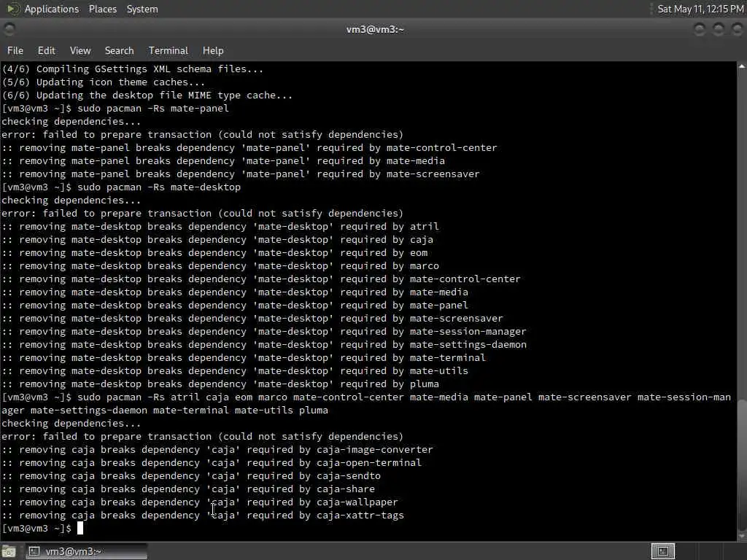Open the Places menu
This screenshot has height=560, width=747.
[x=102, y=9]
